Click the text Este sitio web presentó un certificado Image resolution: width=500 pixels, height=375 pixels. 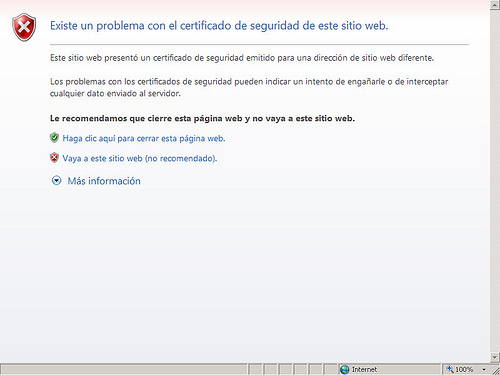[x=242, y=58]
